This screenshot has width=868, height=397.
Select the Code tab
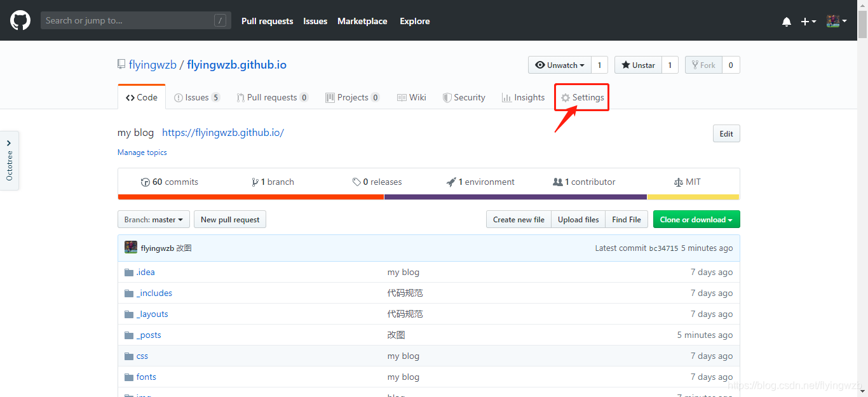pos(142,97)
